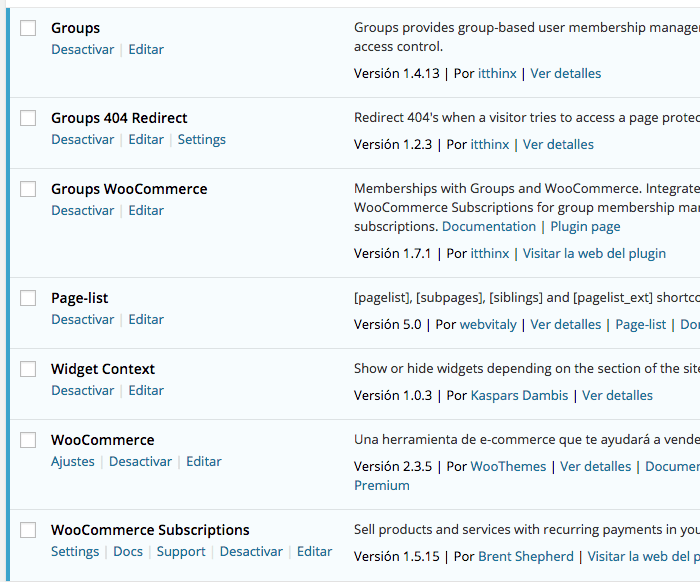700x582 pixels.
Task: Click the text 'Versión 2.3.5'
Action: click(393, 466)
